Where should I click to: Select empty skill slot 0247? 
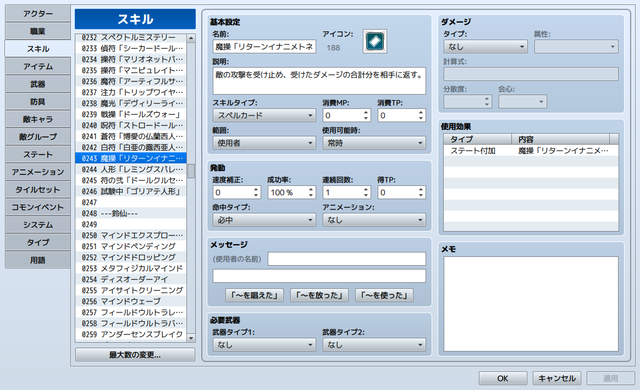(131, 202)
